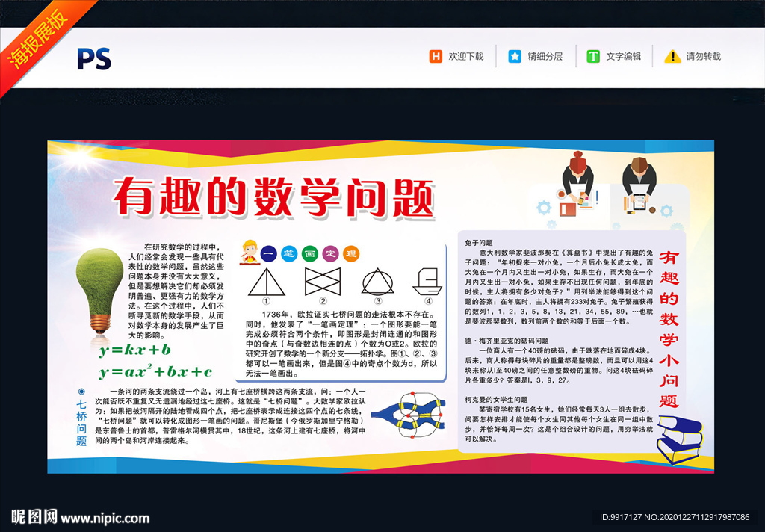Click the blue star 精细分层 icon
Viewport: 765px width, 532px height.
point(515,56)
